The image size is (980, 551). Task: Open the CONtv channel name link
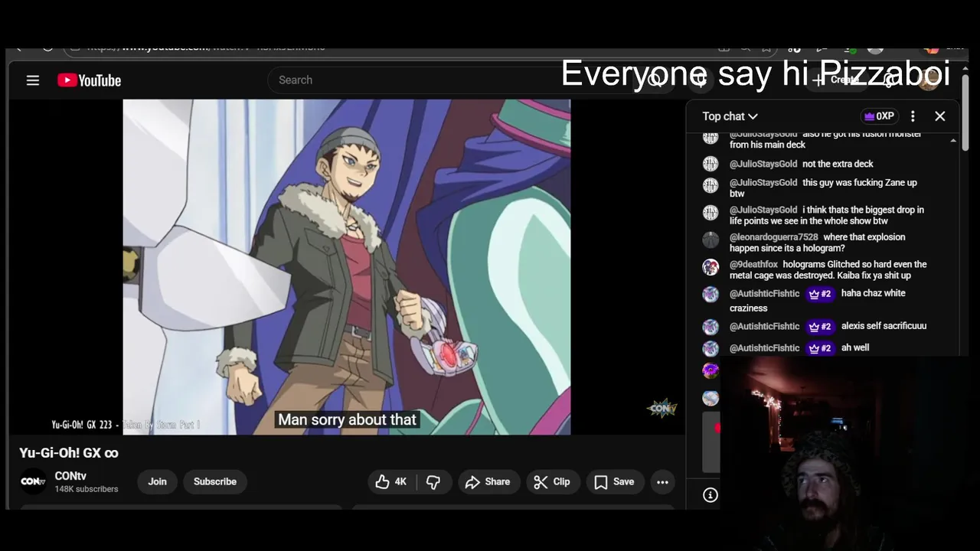(x=70, y=476)
